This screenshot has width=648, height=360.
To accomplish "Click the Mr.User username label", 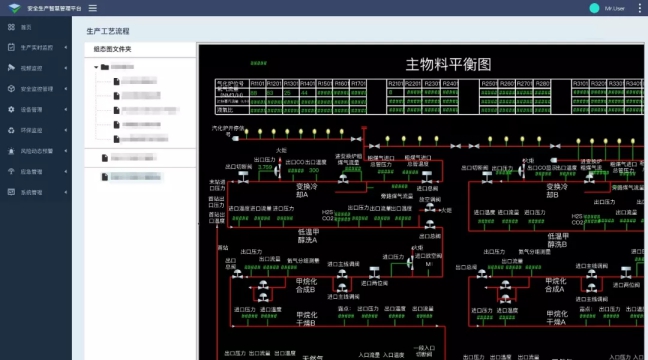I will [x=615, y=8].
